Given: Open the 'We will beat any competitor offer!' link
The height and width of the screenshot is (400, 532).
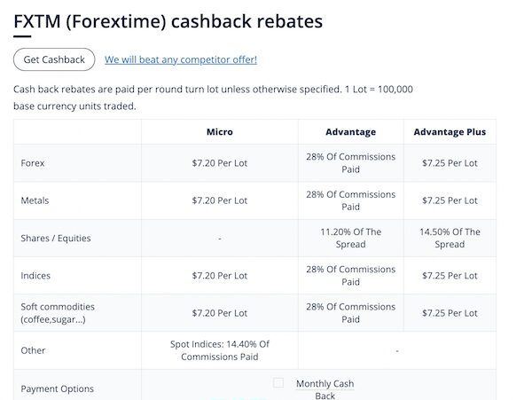Looking at the screenshot, I should click(181, 59).
